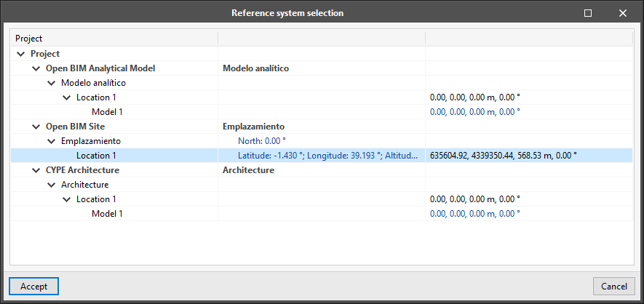Click the Architecture child tree label
The image size is (644, 304).
click(x=84, y=185)
